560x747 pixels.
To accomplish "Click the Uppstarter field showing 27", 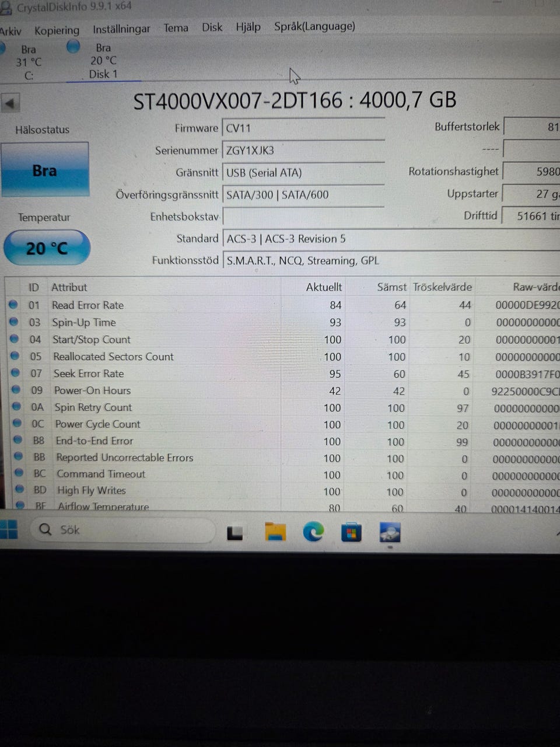I will (531, 194).
